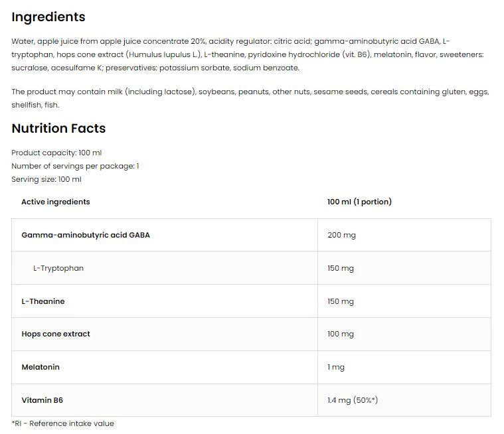Click the Product capacity: 100 ml line
This screenshot has height=434, width=504.
pos(56,153)
